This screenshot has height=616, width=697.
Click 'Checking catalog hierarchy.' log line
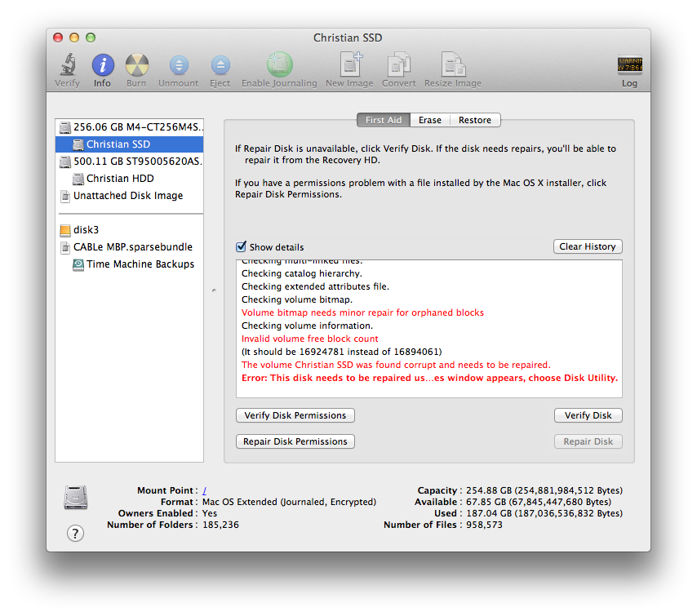(302, 273)
